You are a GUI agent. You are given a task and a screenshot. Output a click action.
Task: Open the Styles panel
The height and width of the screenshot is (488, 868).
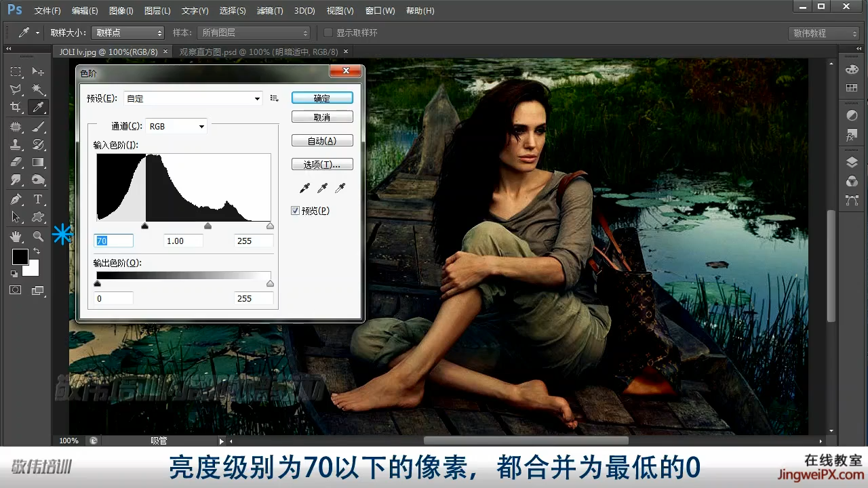[852, 135]
